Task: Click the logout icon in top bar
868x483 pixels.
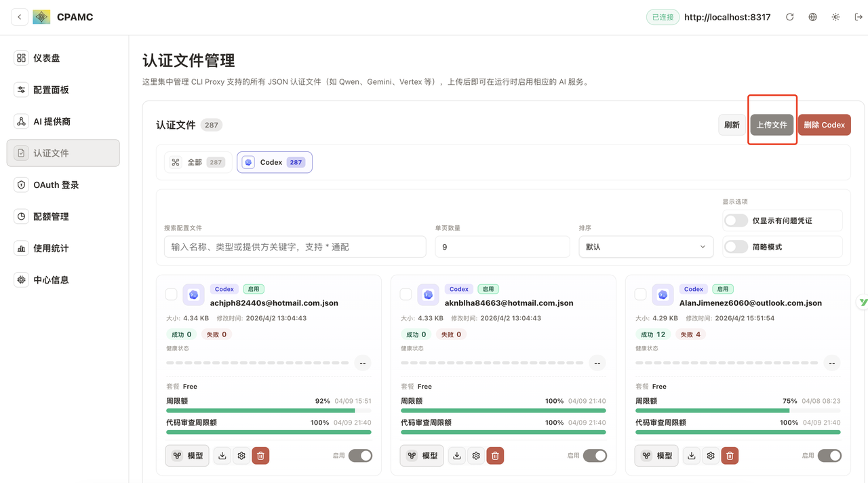Action: pyautogui.click(x=859, y=17)
